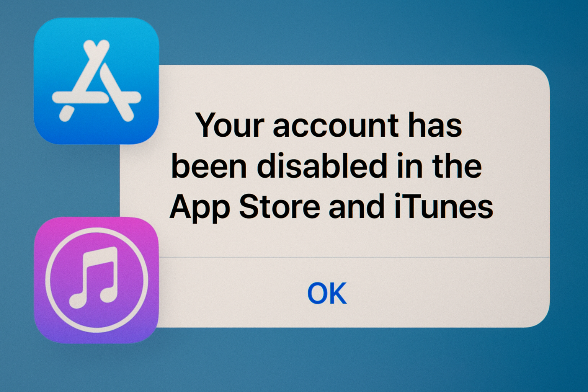The height and width of the screenshot is (392, 588).
Task: Click the blank alert area right of OK
Action: 448,293
